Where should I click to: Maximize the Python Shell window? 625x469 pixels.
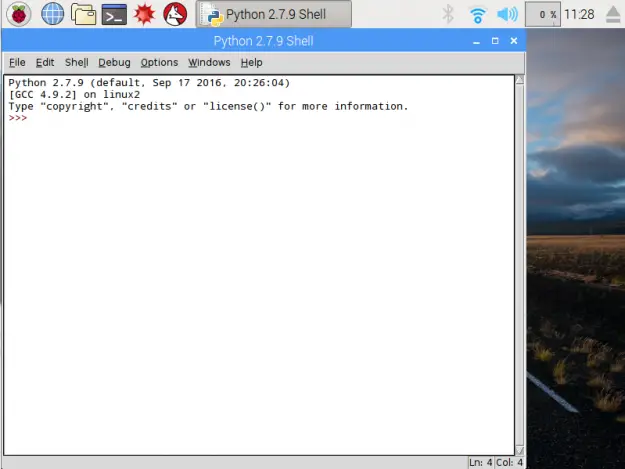pyautogui.click(x=495, y=41)
